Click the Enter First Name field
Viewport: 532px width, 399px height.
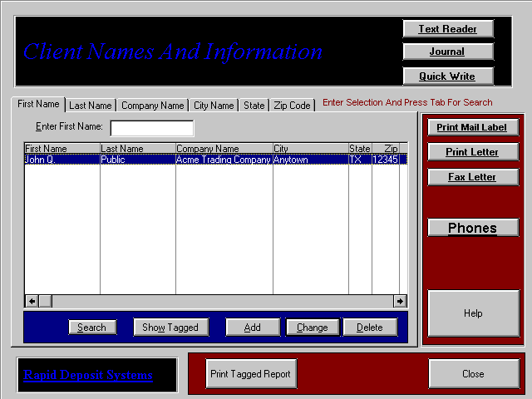[151, 128]
